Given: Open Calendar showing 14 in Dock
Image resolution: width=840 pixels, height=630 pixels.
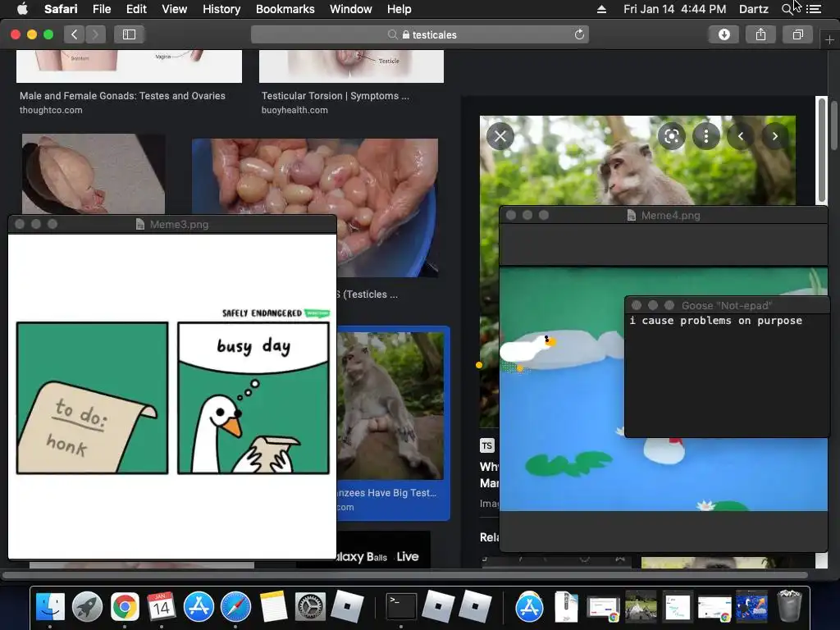Looking at the screenshot, I should pos(162,607).
